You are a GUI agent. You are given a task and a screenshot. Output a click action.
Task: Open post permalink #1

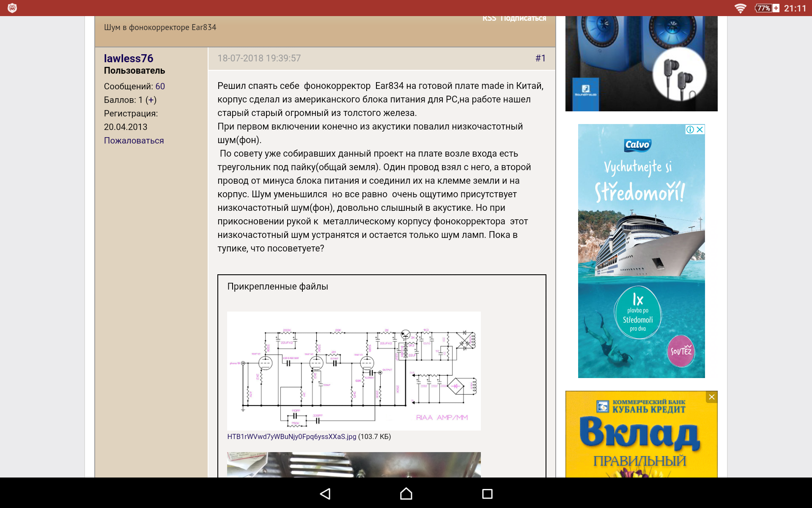tap(540, 58)
